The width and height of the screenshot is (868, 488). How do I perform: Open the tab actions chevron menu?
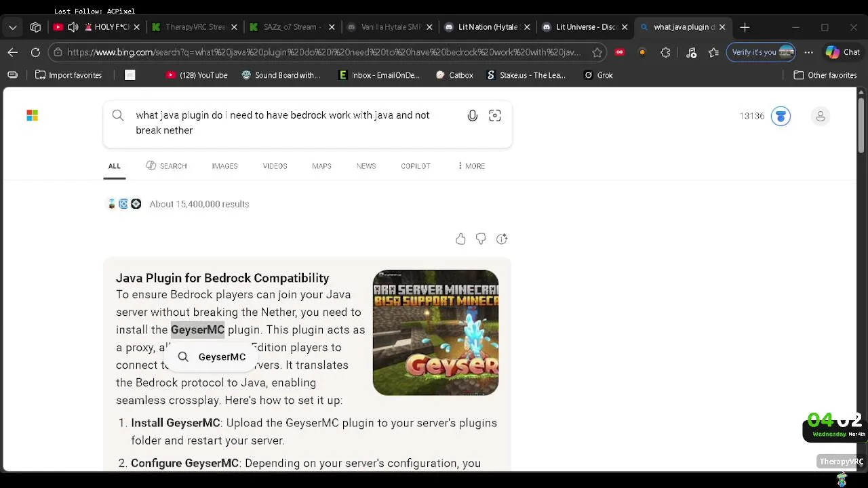pyautogui.click(x=13, y=27)
